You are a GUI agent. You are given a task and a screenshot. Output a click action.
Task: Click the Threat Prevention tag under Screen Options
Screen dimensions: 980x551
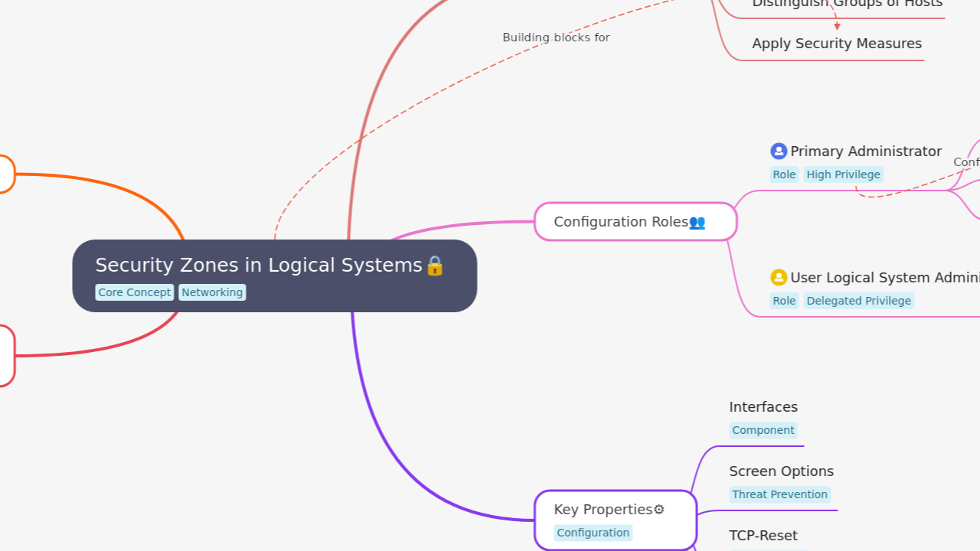[x=779, y=494]
